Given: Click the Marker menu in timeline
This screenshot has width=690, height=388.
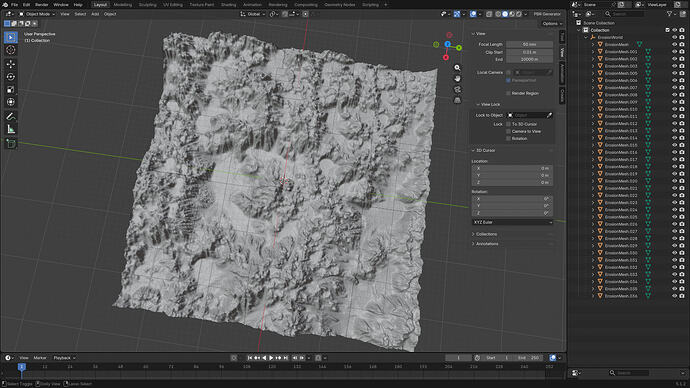Looking at the screenshot, I should point(40,358).
